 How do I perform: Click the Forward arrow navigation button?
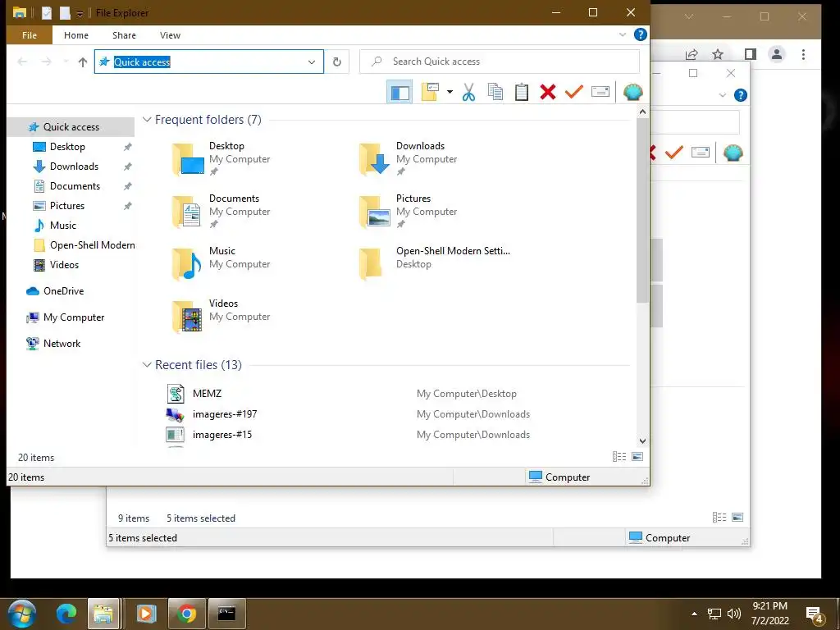point(47,62)
